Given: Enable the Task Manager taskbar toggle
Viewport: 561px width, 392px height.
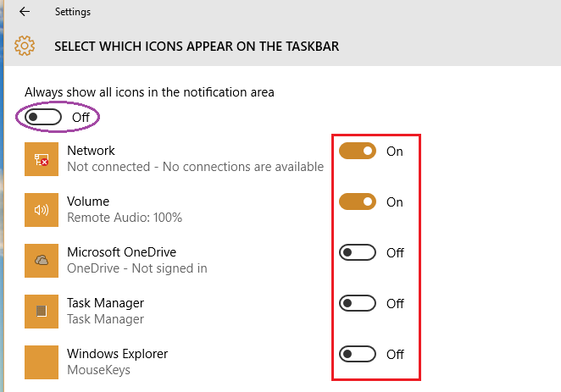Looking at the screenshot, I should click(358, 303).
